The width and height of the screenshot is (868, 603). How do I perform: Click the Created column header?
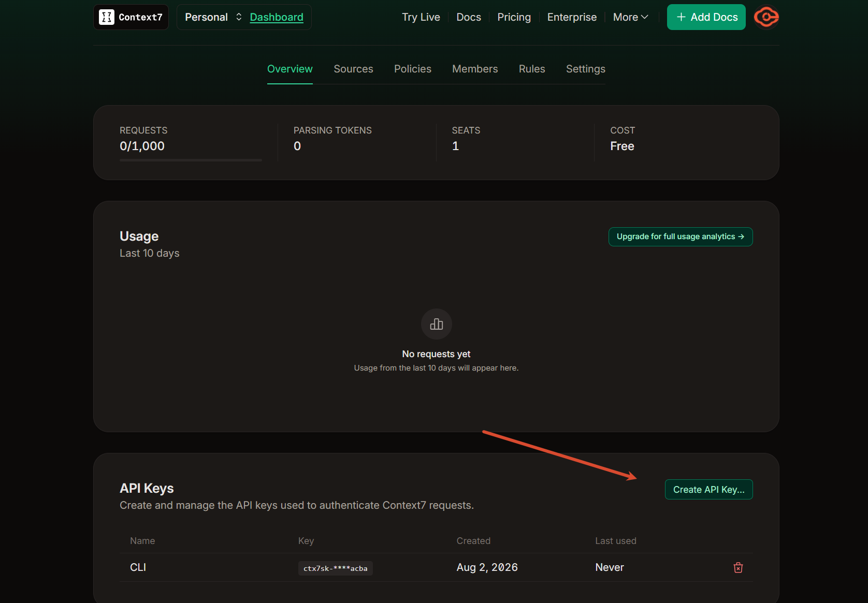473,541
